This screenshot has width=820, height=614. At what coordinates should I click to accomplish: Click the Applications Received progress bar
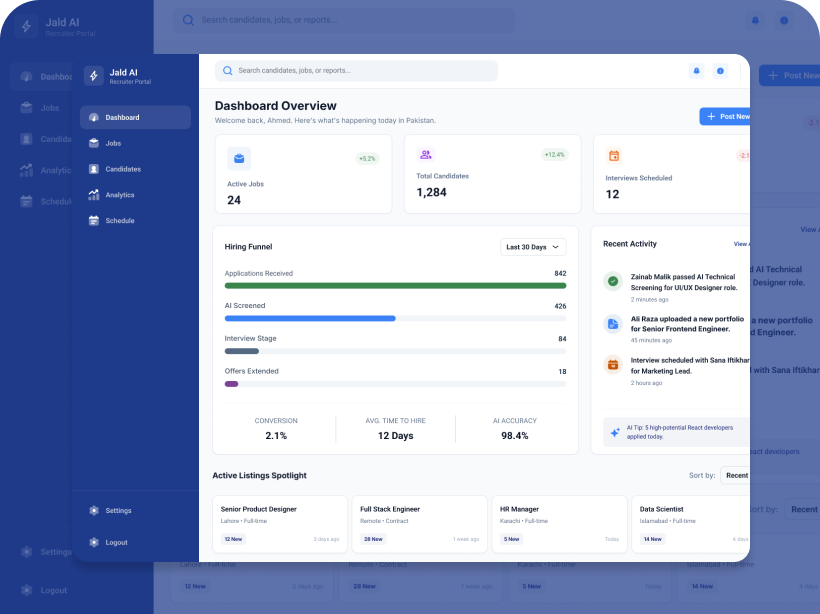tap(395, 286)
